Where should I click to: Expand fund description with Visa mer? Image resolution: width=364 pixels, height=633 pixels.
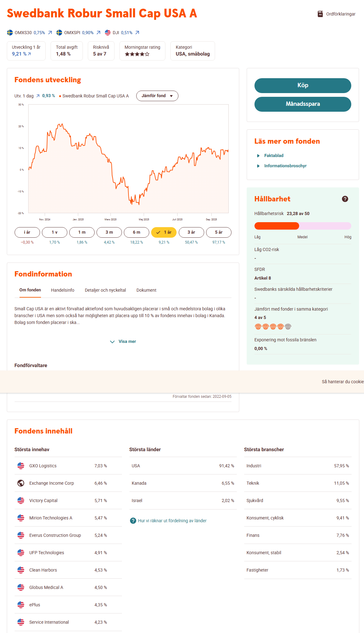pyautogui.click(x=123, y=342)
